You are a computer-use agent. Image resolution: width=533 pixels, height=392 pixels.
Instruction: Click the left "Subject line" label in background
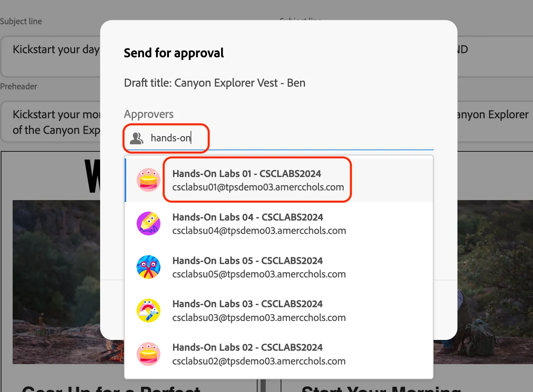pyautogui.click(x=21, y=21)
